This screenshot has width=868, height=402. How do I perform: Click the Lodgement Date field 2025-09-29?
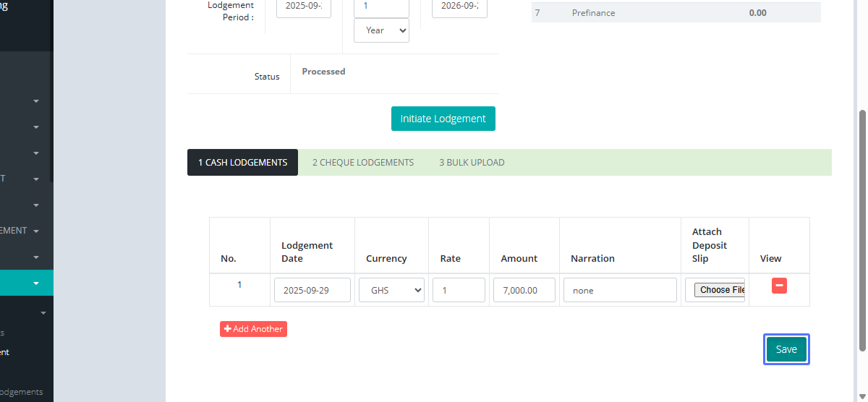(x=312, y=290)
